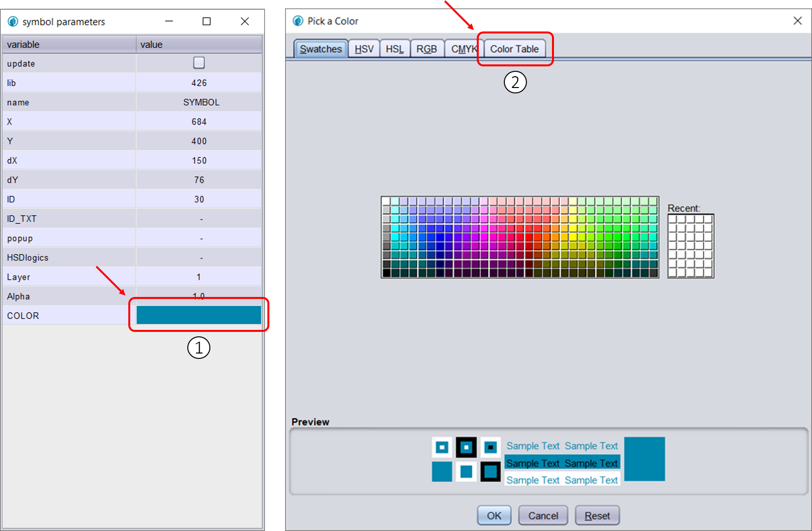Switch to the HSL tab
The image size is (812, 531).
click(x=395, y=48)
